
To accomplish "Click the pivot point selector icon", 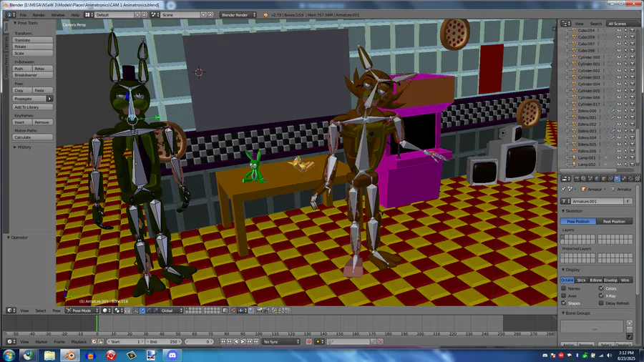I will (118, 310).
